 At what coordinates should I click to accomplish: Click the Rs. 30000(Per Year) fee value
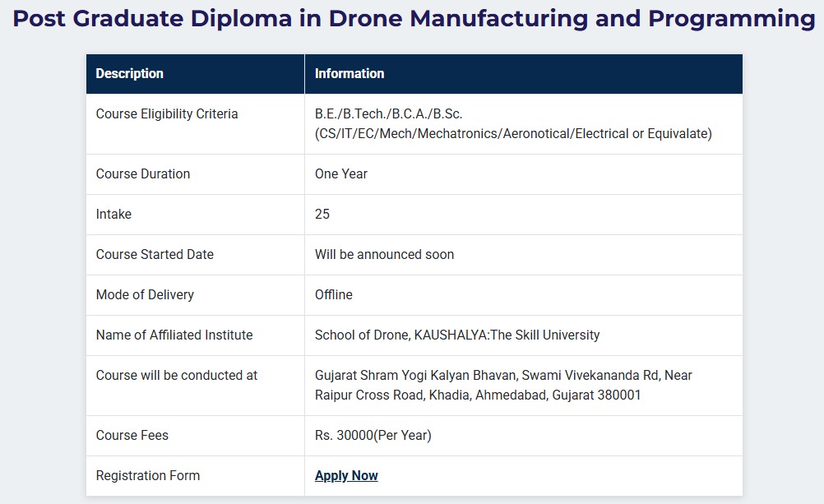pyautogui.click(x=373, y=435)
